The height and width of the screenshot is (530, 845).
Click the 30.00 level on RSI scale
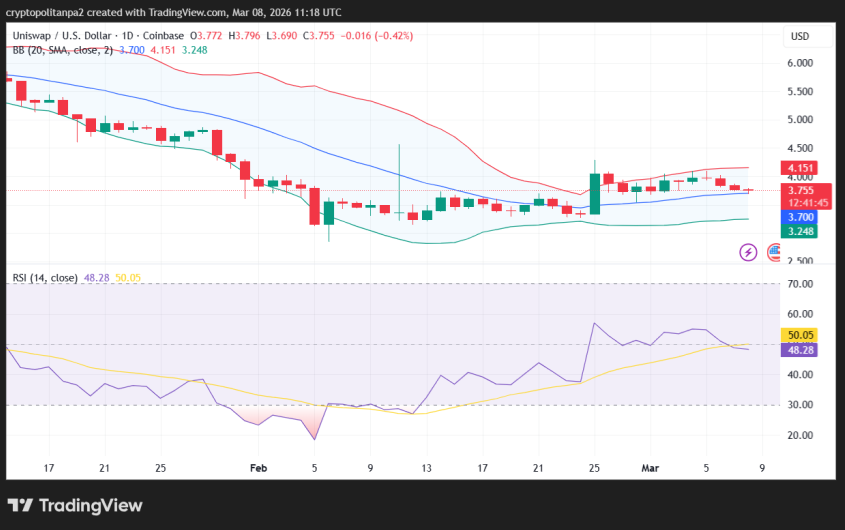[x=801, y=405]
